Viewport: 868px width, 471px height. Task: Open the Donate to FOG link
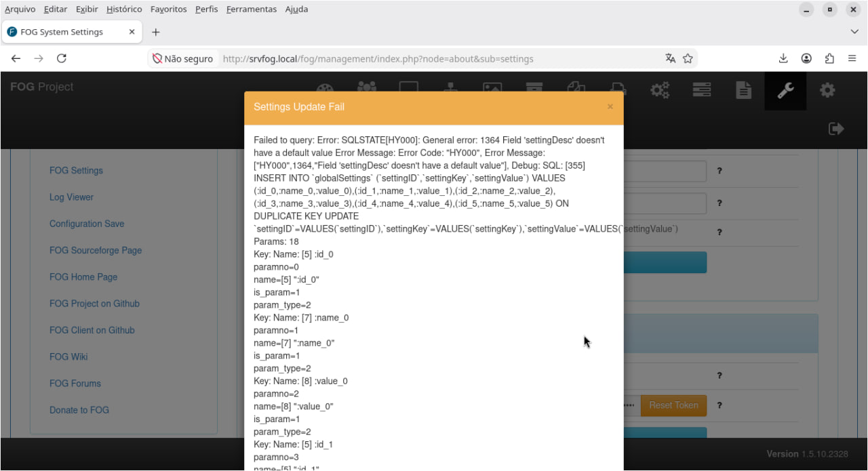pos(79,410)
